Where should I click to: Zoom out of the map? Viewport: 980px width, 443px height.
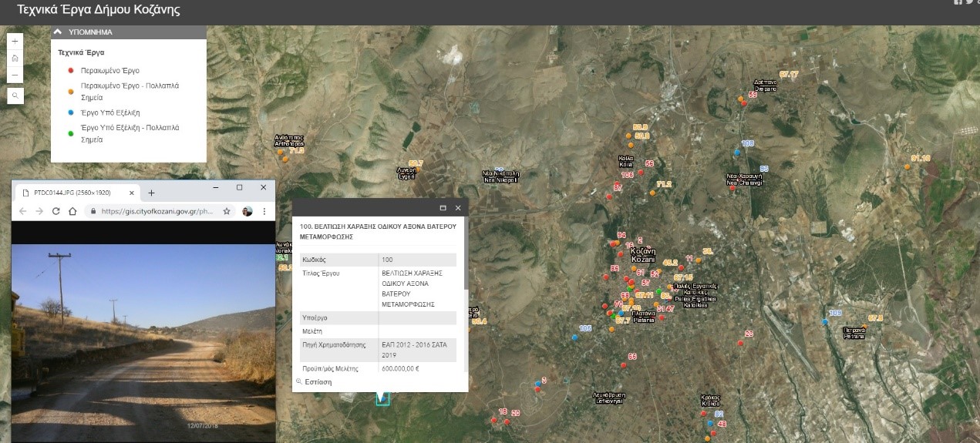pyautogui.click(x=15, y=75)
